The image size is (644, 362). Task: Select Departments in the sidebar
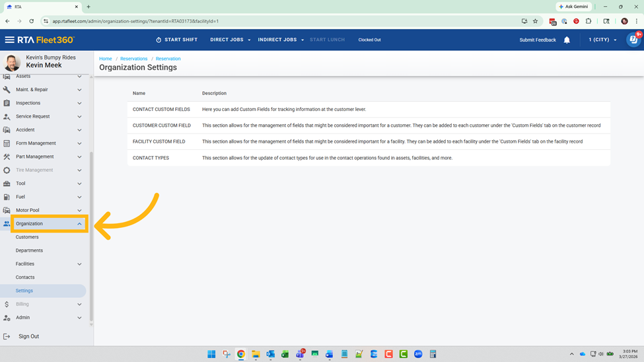point(29,250)
